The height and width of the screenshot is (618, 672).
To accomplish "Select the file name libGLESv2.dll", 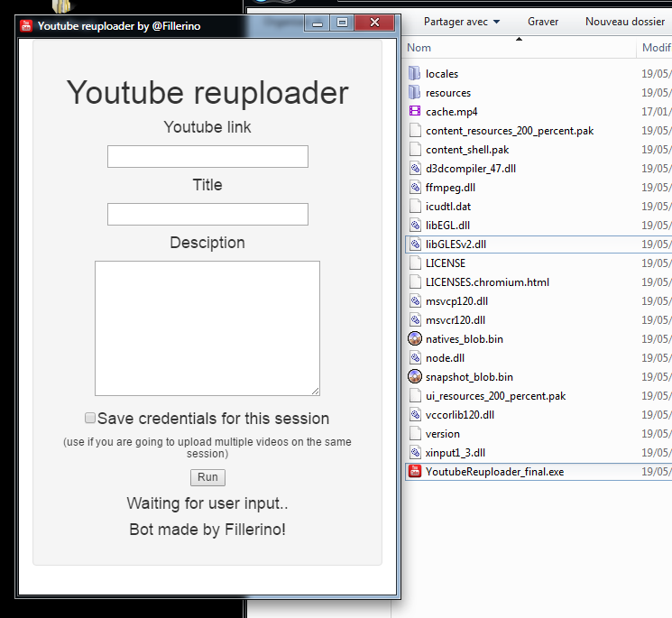I will click(456, 244).
